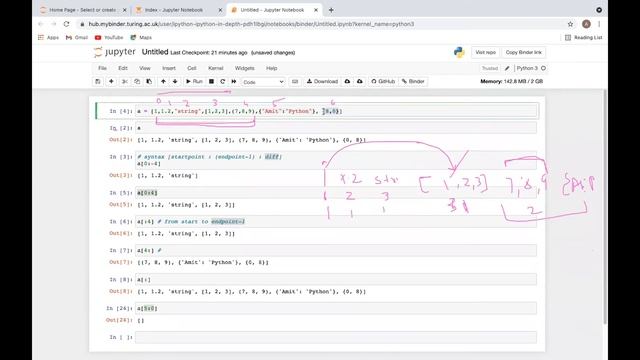
Task: Open the Insert menu
Action: coord(169,68)
